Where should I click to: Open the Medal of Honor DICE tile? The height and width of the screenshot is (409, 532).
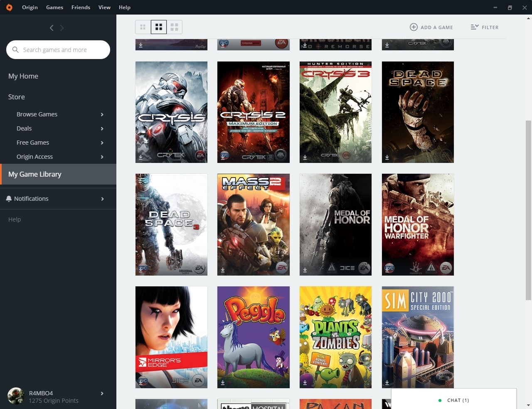coord(335,224)
